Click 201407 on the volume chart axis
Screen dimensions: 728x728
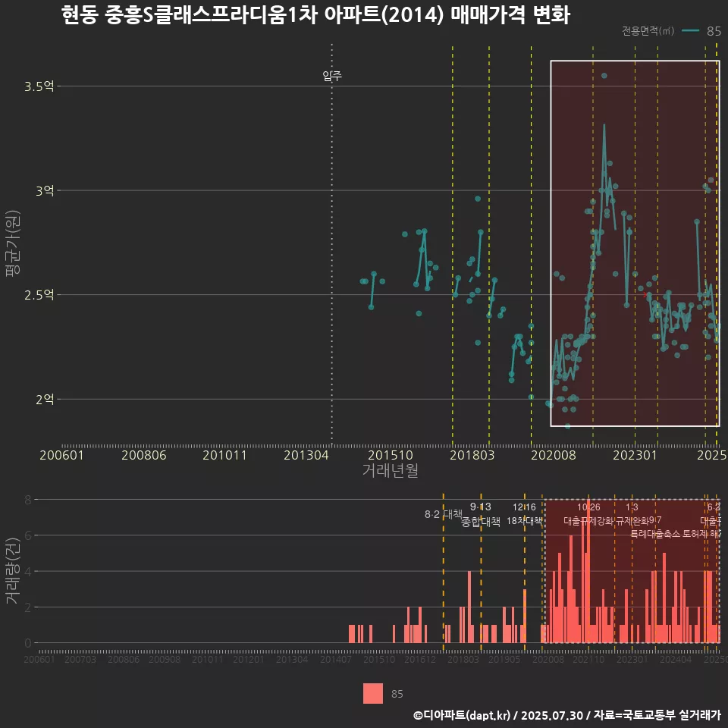pyautogui.click(x=336, y=659)
